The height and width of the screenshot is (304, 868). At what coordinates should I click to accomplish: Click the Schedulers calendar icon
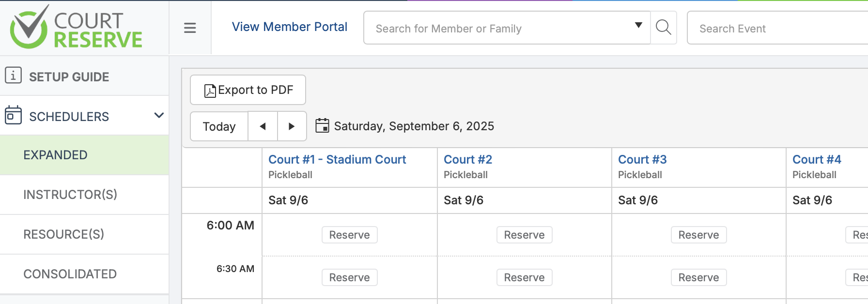pos(13,115)
